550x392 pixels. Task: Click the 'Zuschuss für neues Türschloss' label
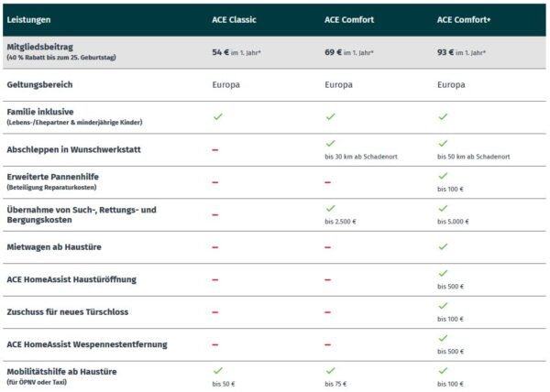coord(68,312)
